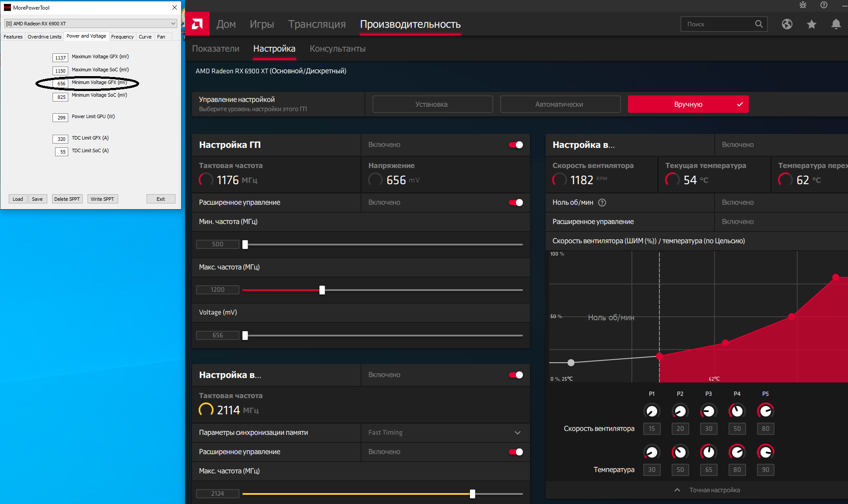Click the AMD logo home icon
The width and height of the screenshot is (848, 504).
(x=197, y=24)
